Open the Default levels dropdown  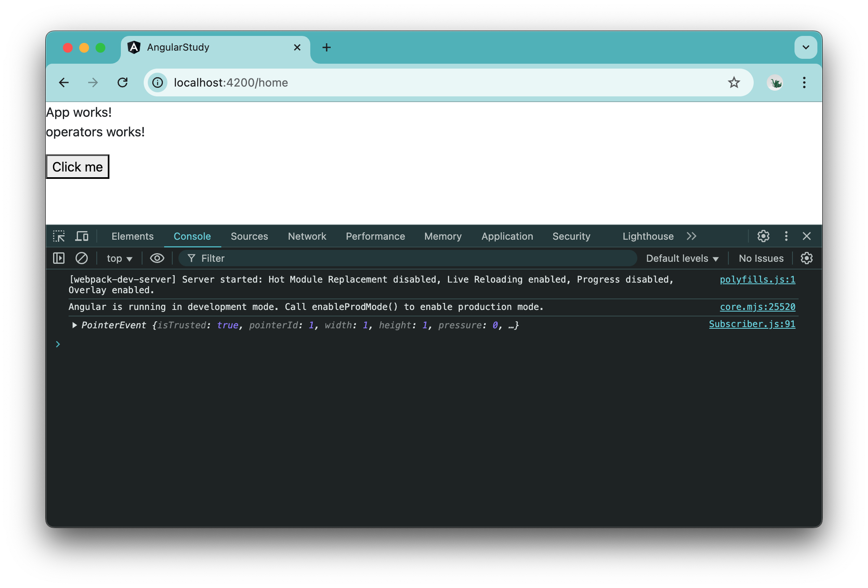pyautogui.click(x=682, y=258)
